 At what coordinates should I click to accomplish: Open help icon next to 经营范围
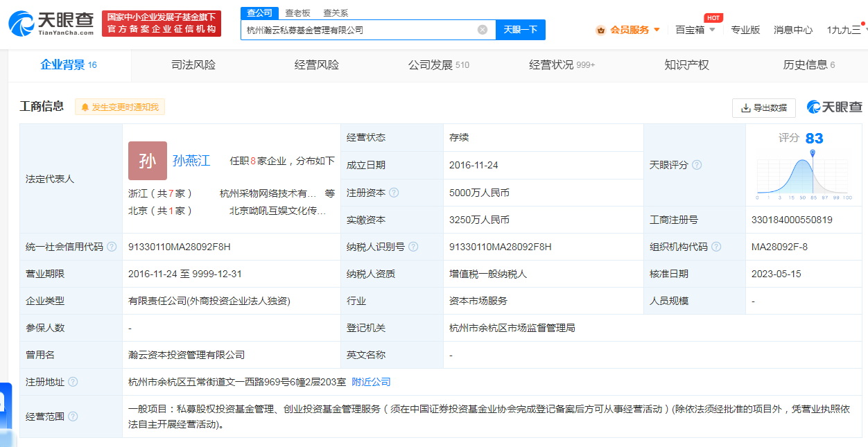73,417
